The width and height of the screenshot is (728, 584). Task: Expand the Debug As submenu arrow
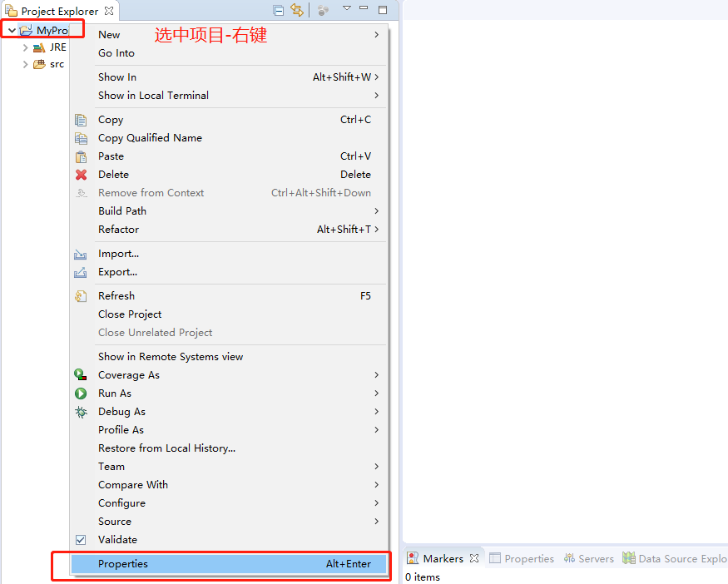pos(377,411)
